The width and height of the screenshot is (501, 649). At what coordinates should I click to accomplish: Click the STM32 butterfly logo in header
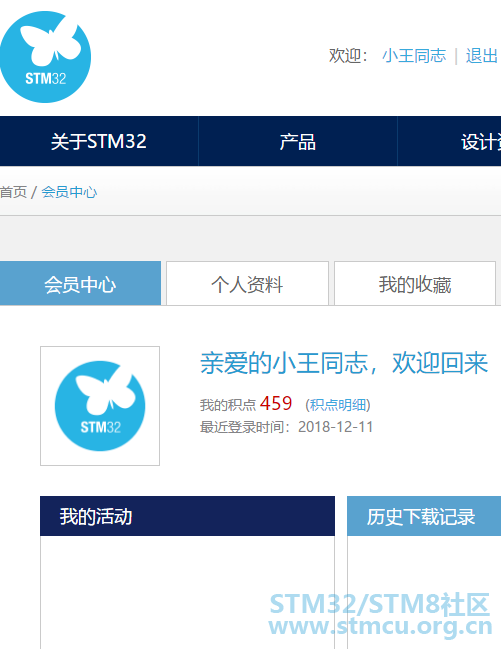45,57
